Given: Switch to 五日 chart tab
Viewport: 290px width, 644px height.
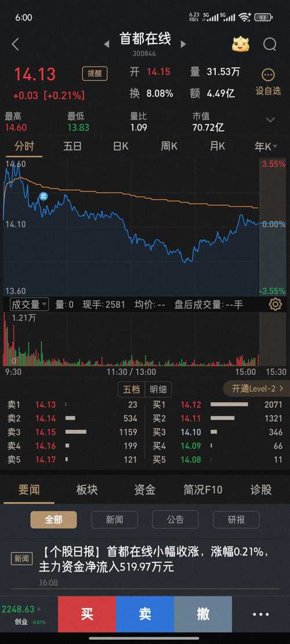Looking at the screenshot, I should (x=72, y=146).
